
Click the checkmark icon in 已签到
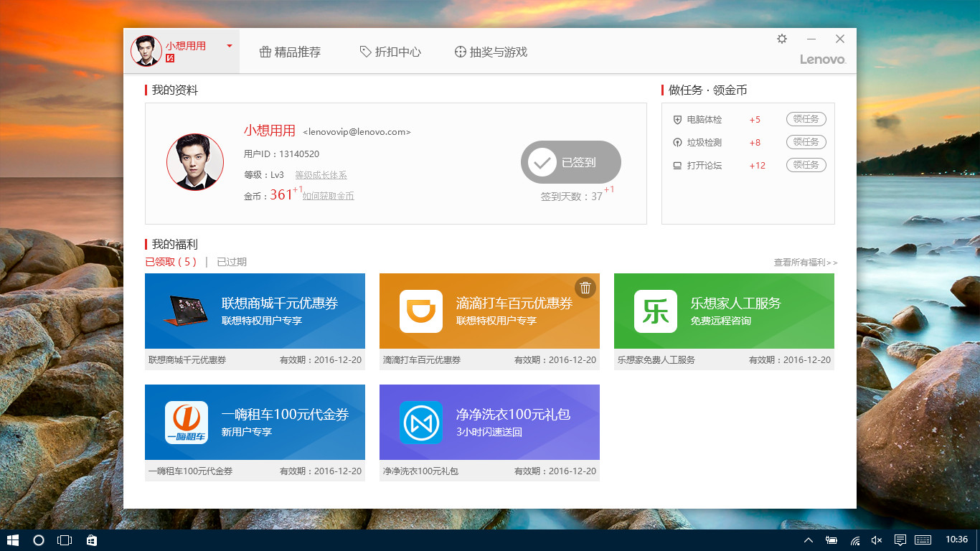point(542,162)
